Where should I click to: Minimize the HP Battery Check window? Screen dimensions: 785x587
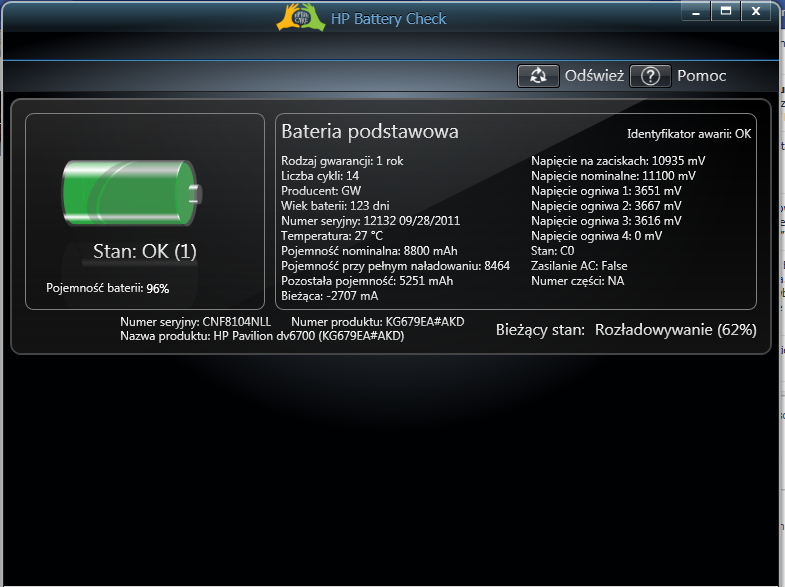coord(696,12)
